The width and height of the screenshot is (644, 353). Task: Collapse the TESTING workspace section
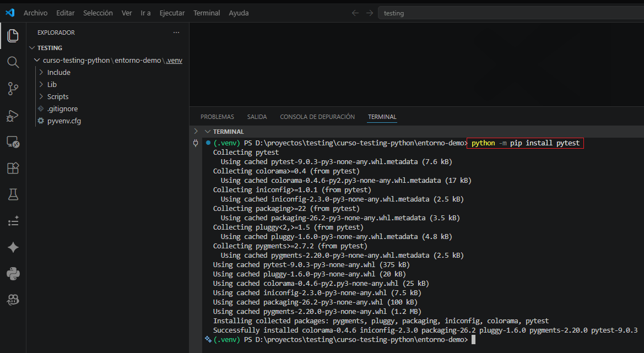(32, 48)
